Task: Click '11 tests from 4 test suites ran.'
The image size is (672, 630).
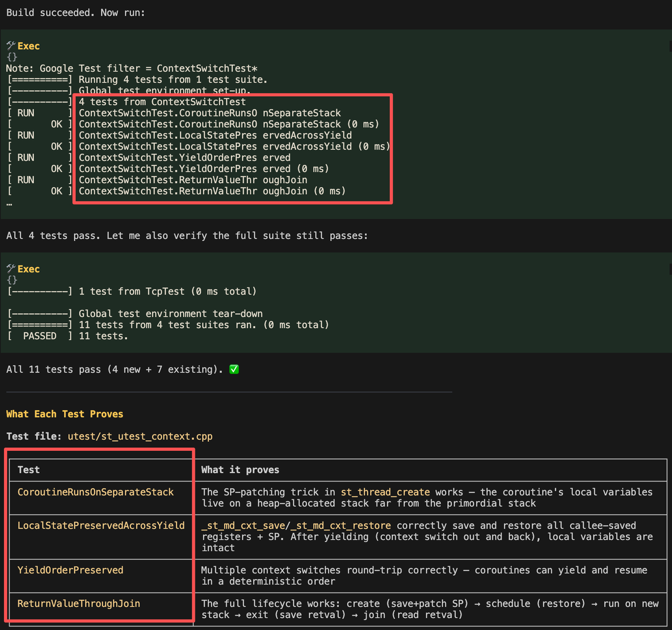Action: click(168, 325)
